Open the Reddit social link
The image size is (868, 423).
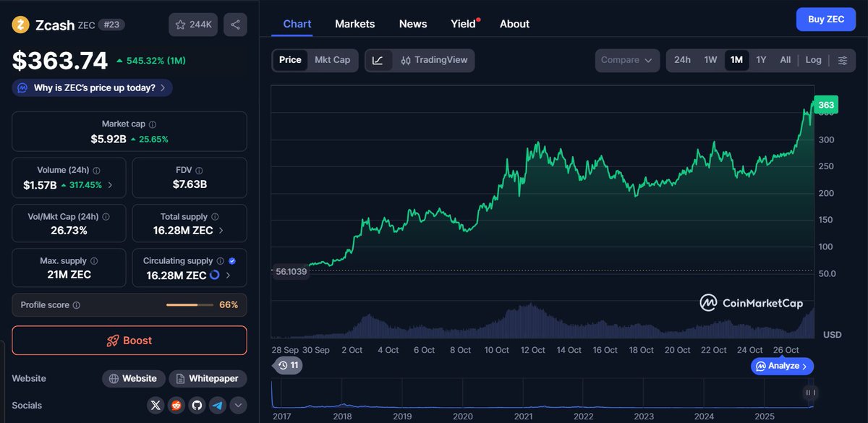176,406
